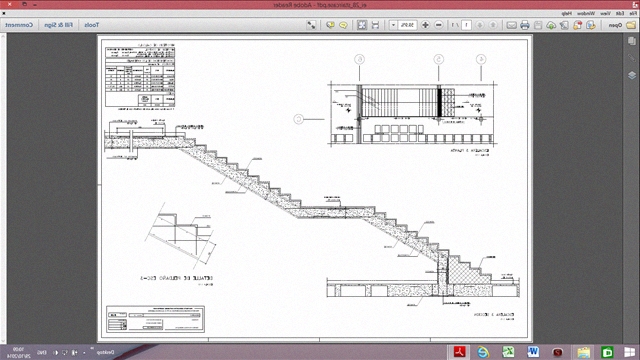Click the Print file printer icon
The width and height of the screenshot is (640, 360).
525,25
